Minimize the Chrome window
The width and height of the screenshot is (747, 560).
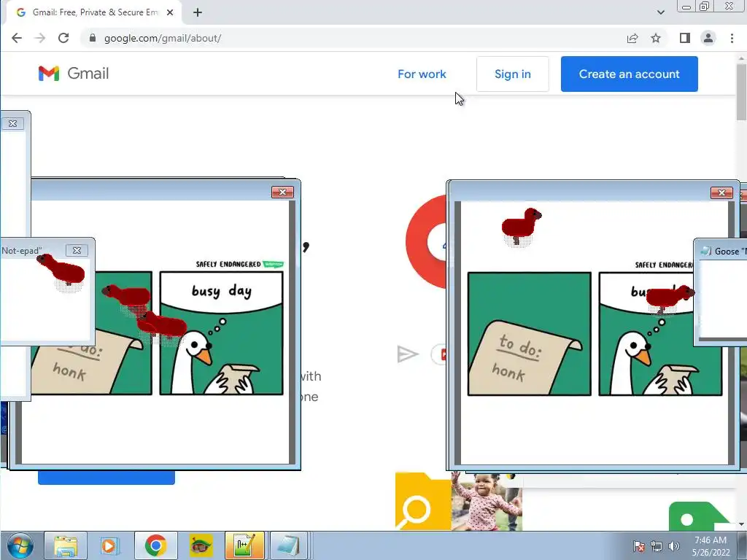pyautogui.click(x=686, y=6)
